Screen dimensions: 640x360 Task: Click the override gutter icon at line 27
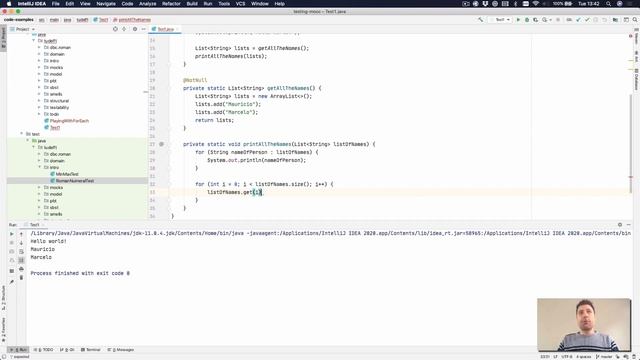point(162,144)
